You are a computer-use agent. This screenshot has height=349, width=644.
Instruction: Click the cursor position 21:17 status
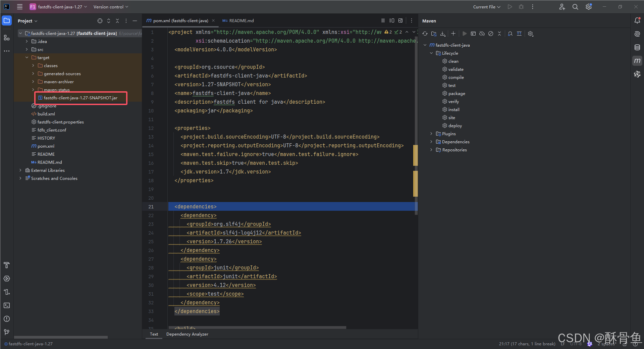click(527, 344)
